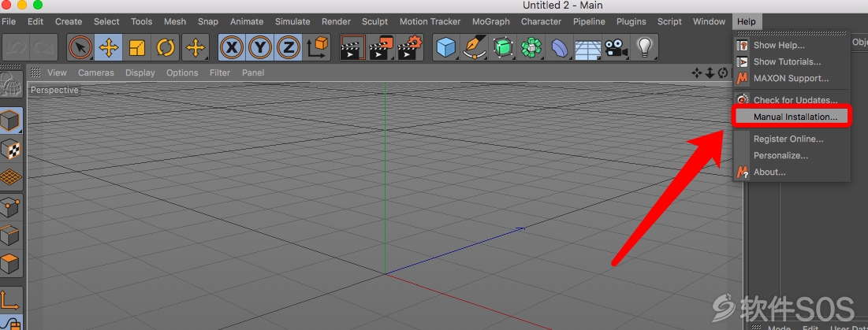Toggle the X axis lock
This screenshot has height=330, width=868.
[232, 47]
